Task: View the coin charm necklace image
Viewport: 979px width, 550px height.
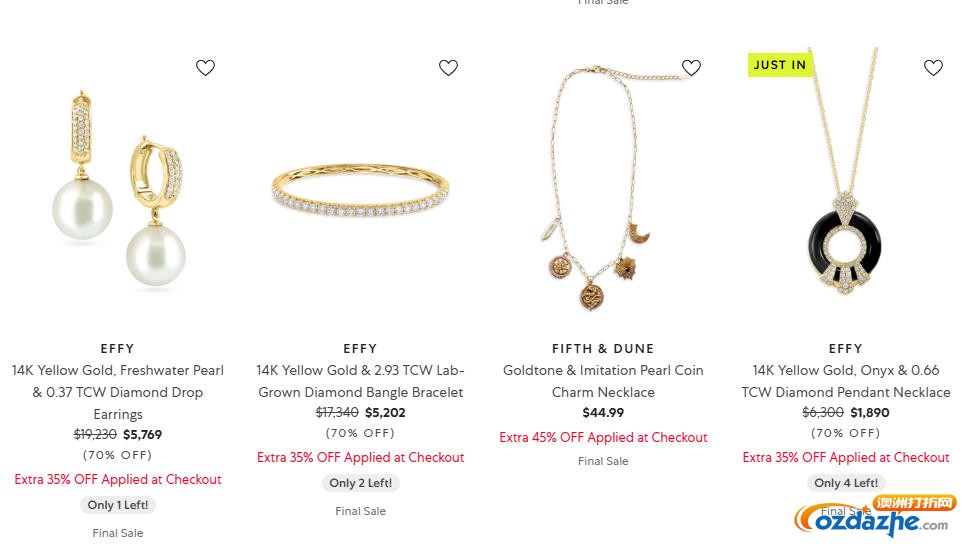Action: coord(603,190)
